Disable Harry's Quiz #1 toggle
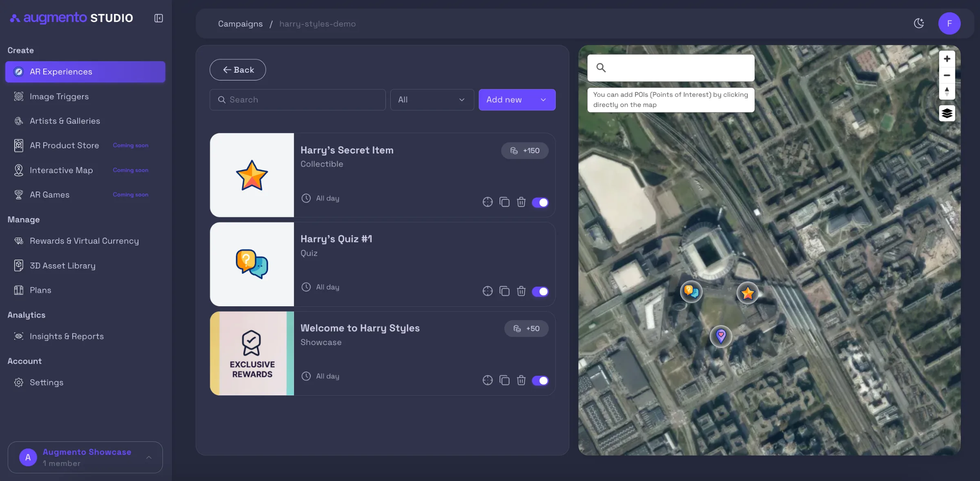 (x=540, y=292)
